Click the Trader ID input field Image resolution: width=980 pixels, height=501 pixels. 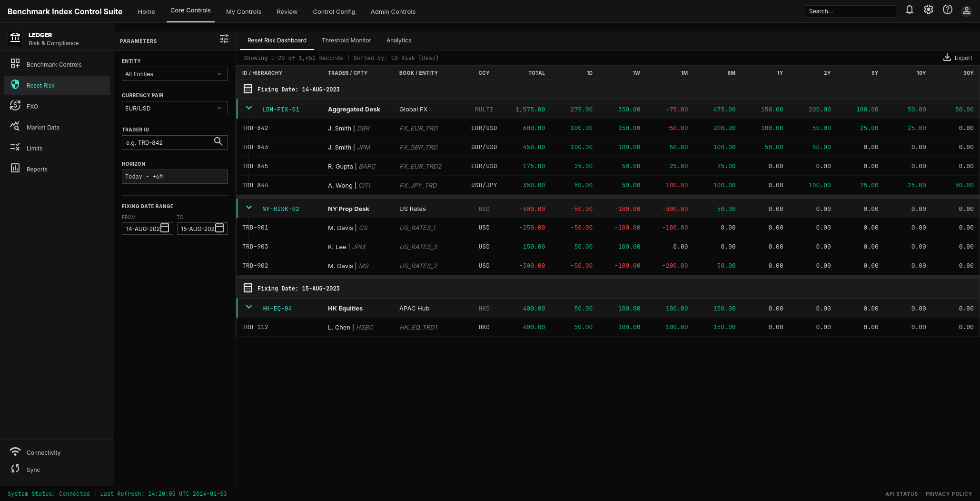175,142
